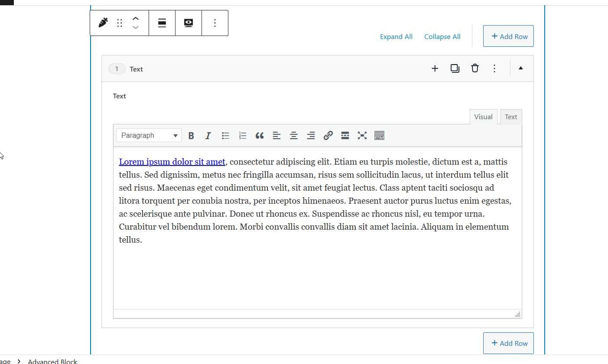Click the top Add Row button

[508, 36]
